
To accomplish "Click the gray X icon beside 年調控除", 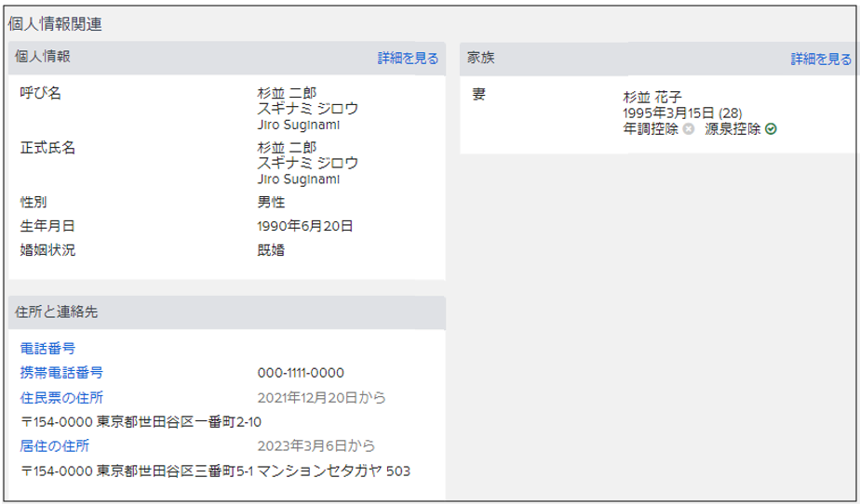I will coord(689,129).
